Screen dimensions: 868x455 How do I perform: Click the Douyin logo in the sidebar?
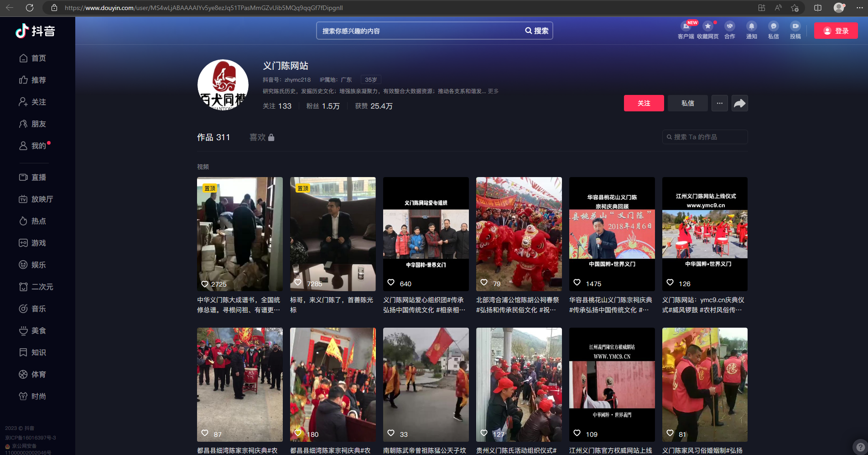35,31
